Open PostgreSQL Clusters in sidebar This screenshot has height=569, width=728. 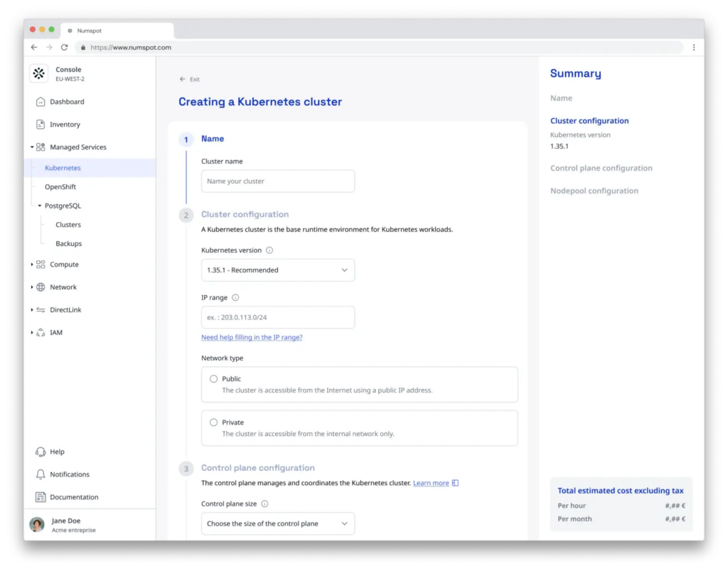(x=68, y=225)
